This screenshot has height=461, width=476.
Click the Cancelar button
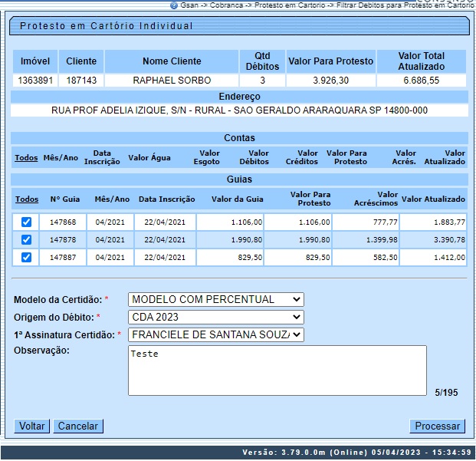[78, 426]
